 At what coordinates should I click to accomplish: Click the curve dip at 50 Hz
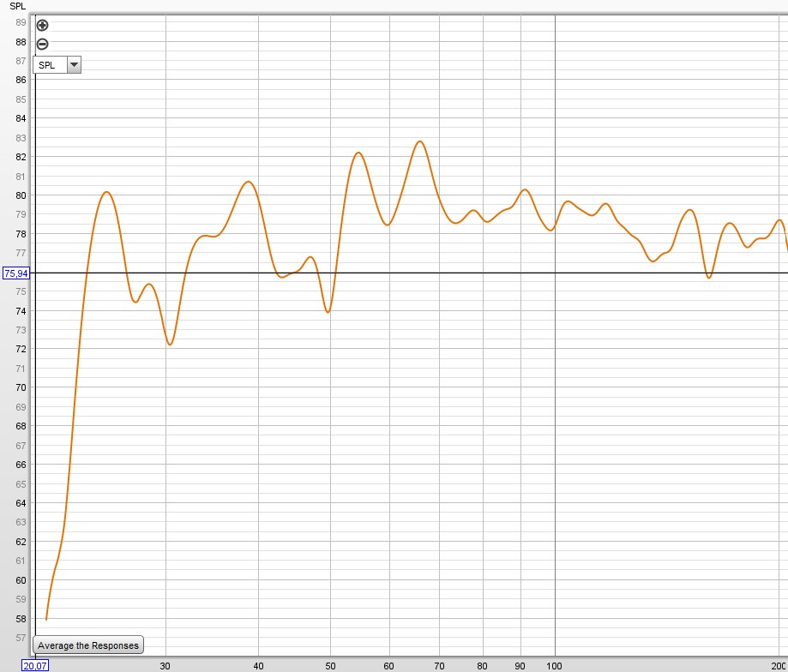(328, 312)
